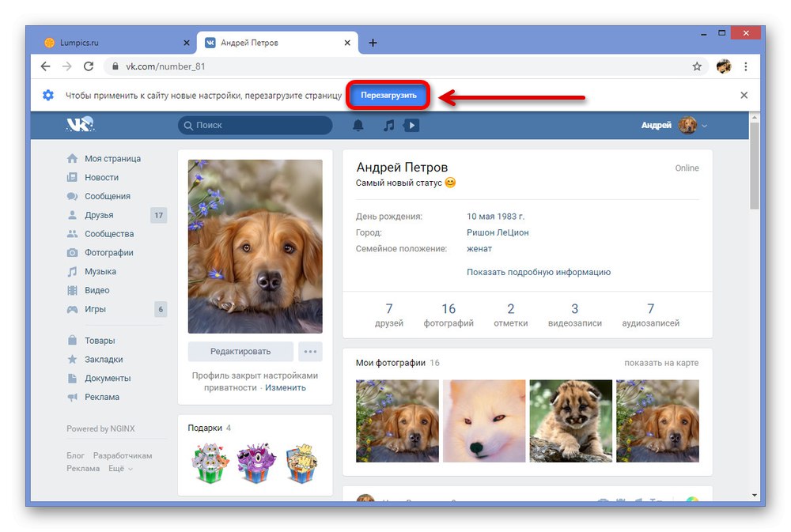Bookmark page with star icon
Viewport: 791px width, 532px height.
697,66
